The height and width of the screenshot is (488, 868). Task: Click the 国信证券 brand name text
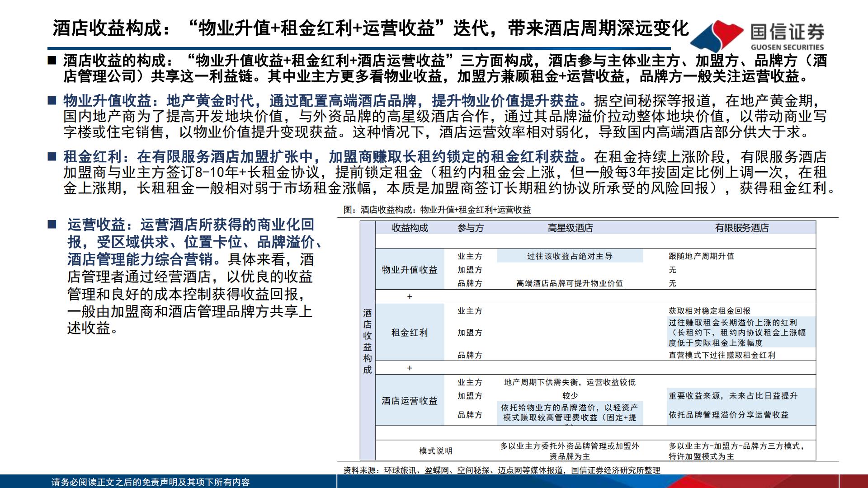pyautogui.click(x=788, y=32)
